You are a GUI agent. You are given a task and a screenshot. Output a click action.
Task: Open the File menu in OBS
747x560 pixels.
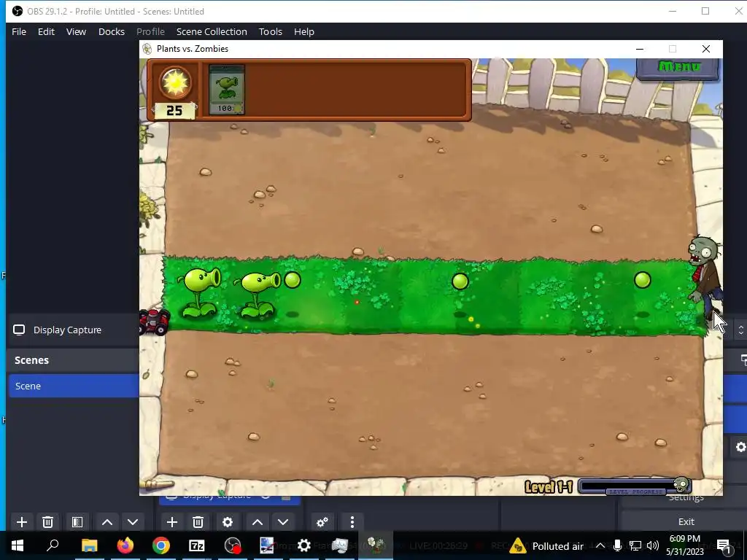[x=19, y=31]
